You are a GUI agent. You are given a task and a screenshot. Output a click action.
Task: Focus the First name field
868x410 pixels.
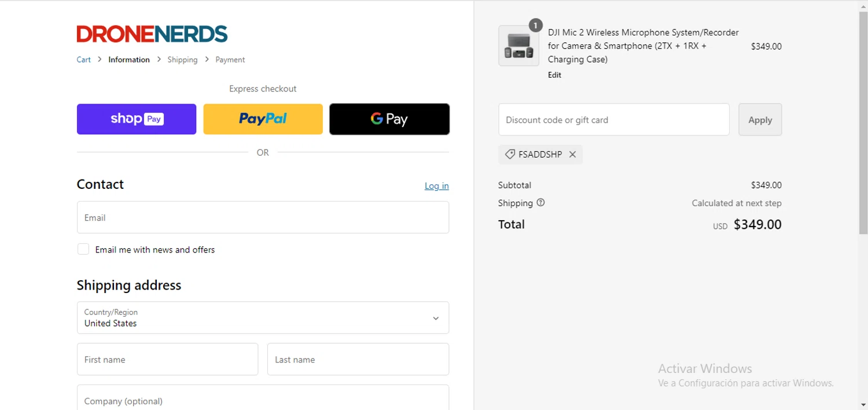167,360
